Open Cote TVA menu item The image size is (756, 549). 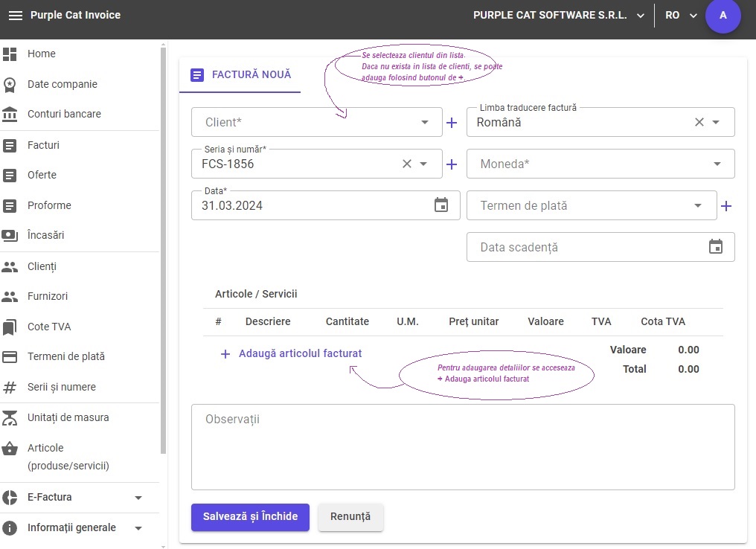point(49,327)
